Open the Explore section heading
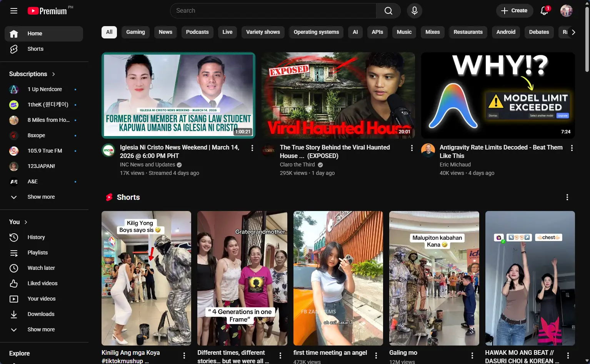Viewport: 590px width, 364px height. pos(20,353)
